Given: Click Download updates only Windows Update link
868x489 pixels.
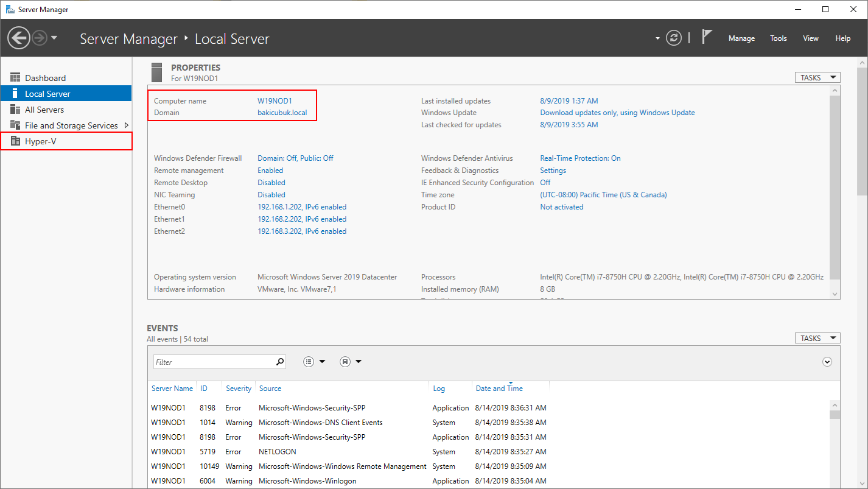Looking at the screenshot, I should point(617,113).
